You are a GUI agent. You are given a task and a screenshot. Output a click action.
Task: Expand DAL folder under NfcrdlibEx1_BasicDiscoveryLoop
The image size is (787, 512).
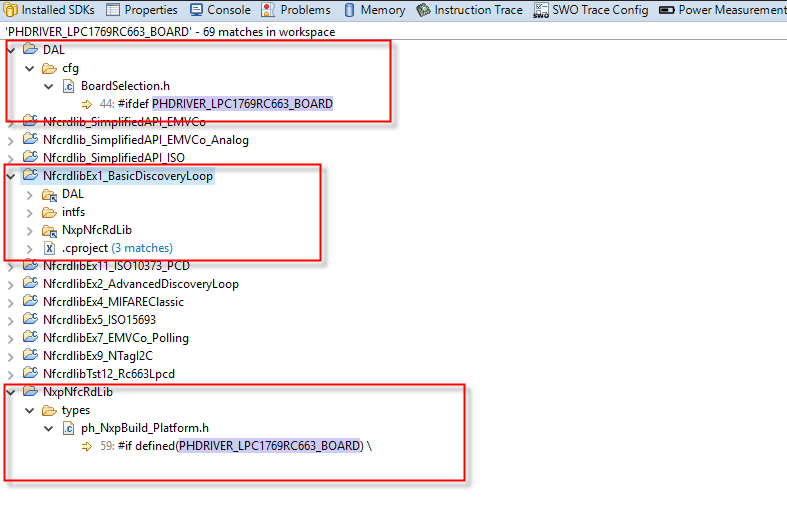[x=30, y=195]
